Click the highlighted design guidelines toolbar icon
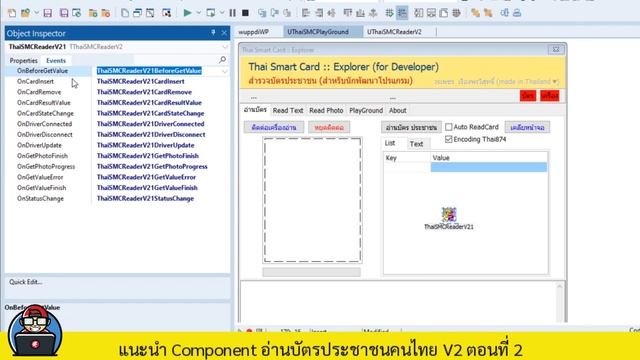 click(402, 13)
